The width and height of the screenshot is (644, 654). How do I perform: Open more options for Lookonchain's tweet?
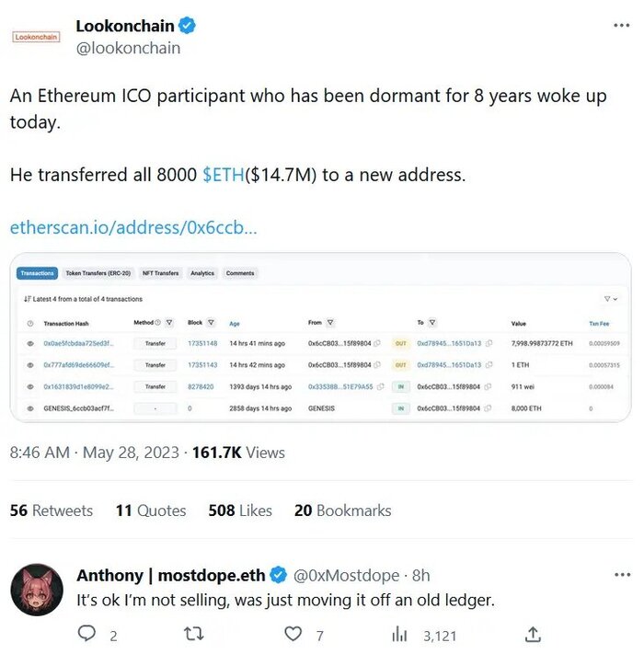click(x=621, y=26)
